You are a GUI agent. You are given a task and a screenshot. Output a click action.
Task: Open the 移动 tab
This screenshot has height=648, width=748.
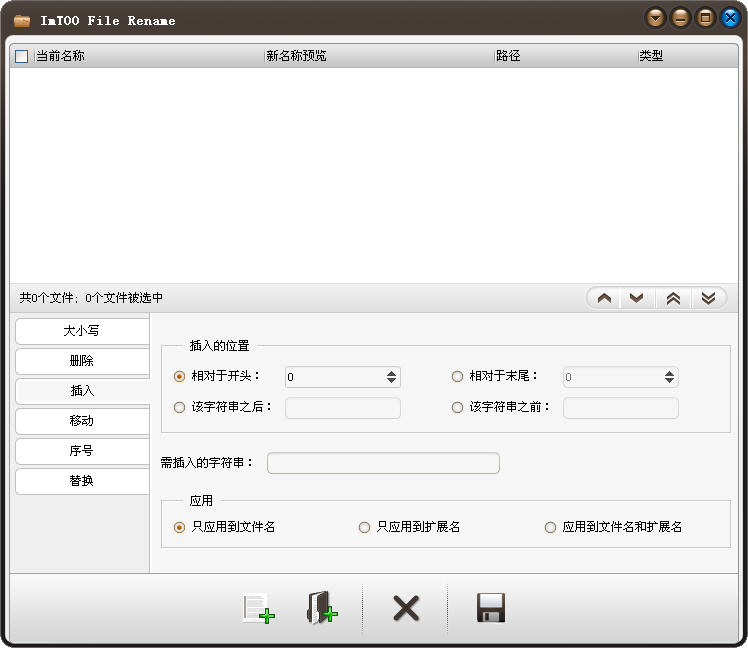(x=82, y=421)
